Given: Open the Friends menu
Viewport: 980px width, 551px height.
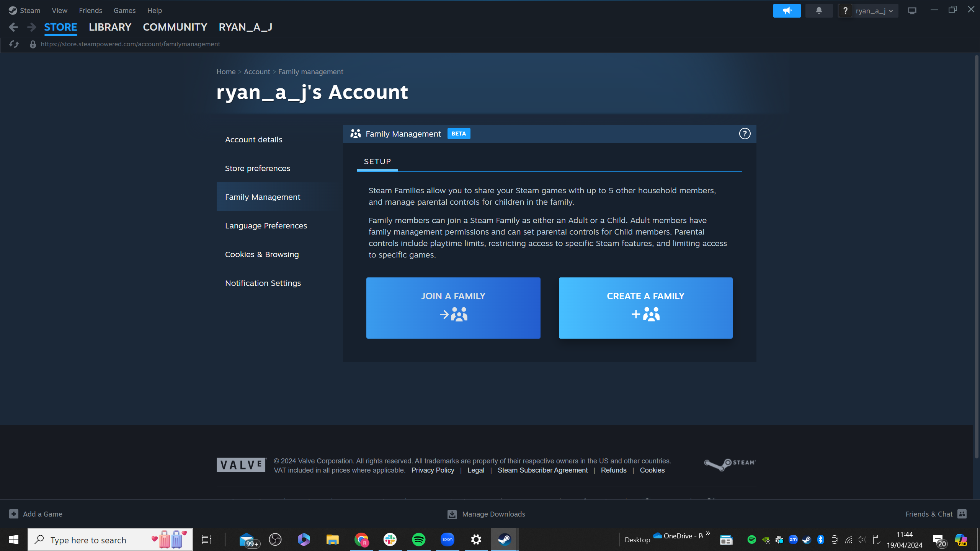Looking at the screenshot, I should (x=90, y=10).
